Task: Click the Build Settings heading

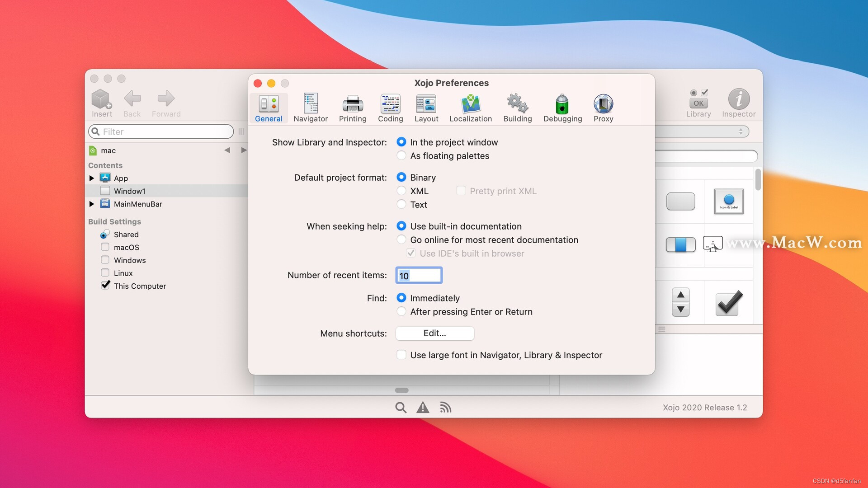Action: 114,221
